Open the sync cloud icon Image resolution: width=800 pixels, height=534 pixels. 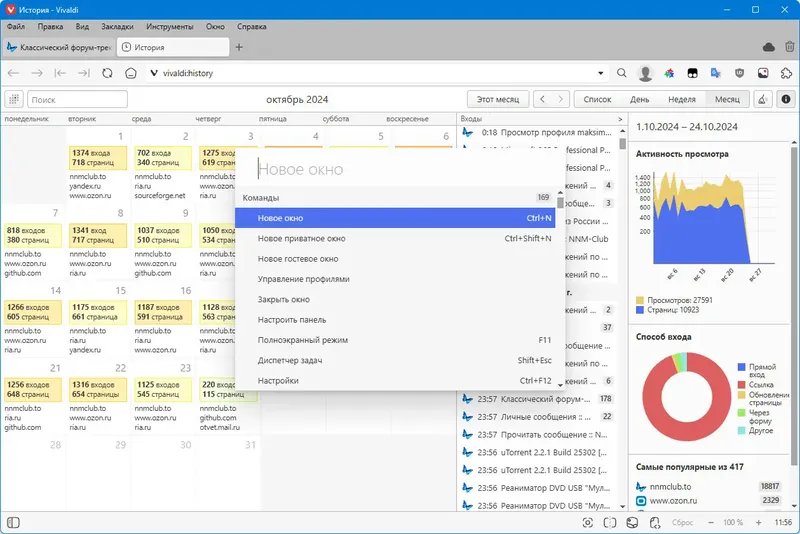[768, 47]
